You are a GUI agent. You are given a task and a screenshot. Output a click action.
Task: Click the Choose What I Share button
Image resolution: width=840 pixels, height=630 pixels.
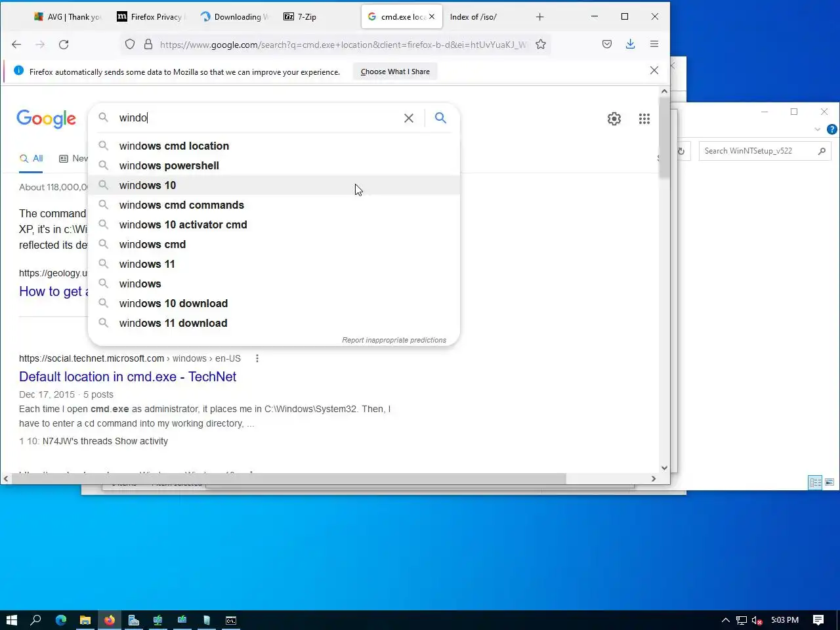click(395, 72)
